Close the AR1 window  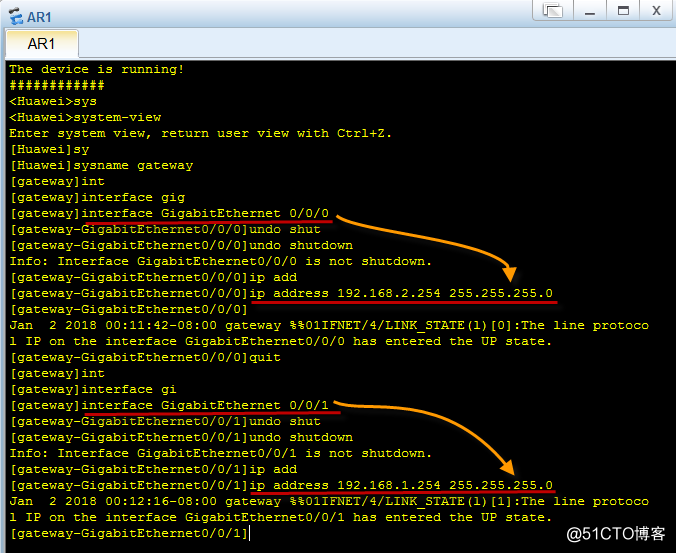click(656, 10)
